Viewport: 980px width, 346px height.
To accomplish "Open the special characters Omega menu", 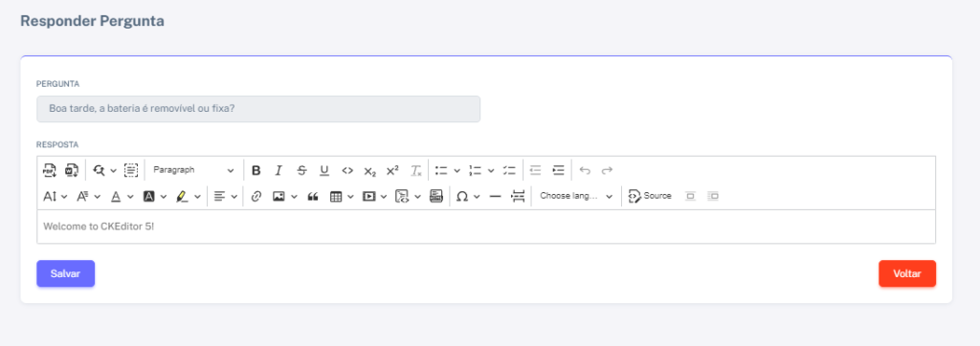I will click(468, 196).
